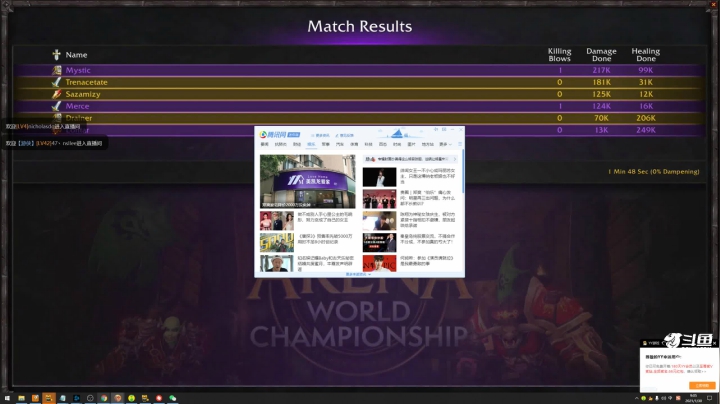Click Trenacetate's 181K damage value
The height and width of the screenshot is (404, 720).
601,82
